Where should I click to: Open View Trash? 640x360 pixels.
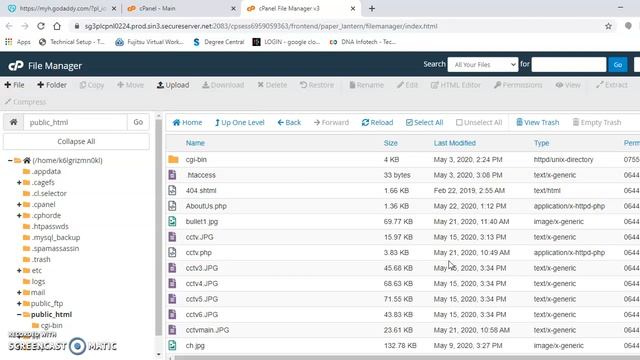538,122
